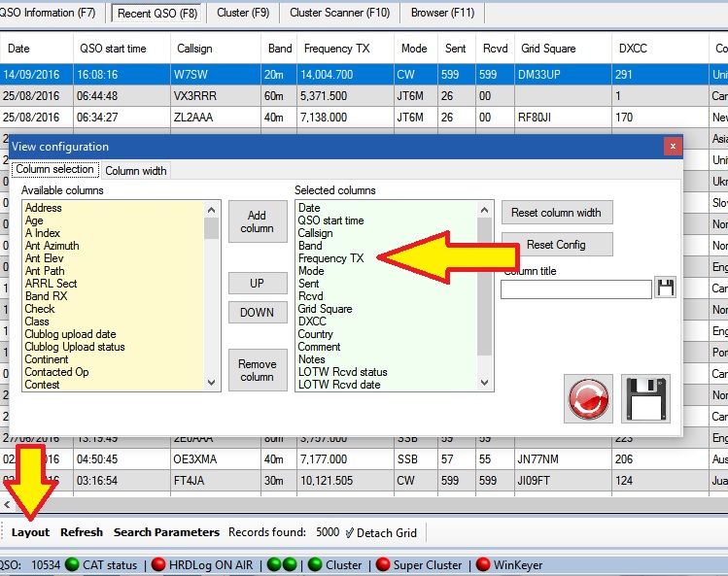Open Search Parameters

pyautogui.click(x=166, y=532)
